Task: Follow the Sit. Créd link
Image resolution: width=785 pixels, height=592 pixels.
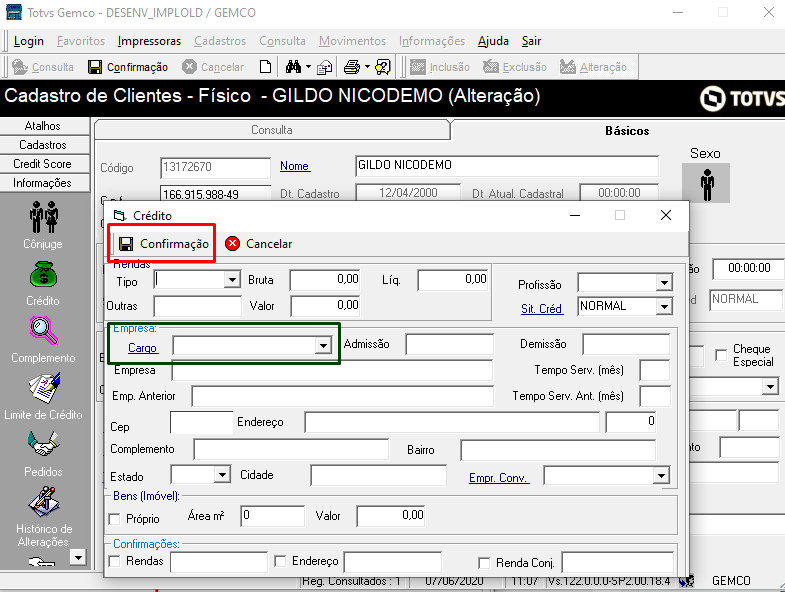Action: [x=542, y=309]
